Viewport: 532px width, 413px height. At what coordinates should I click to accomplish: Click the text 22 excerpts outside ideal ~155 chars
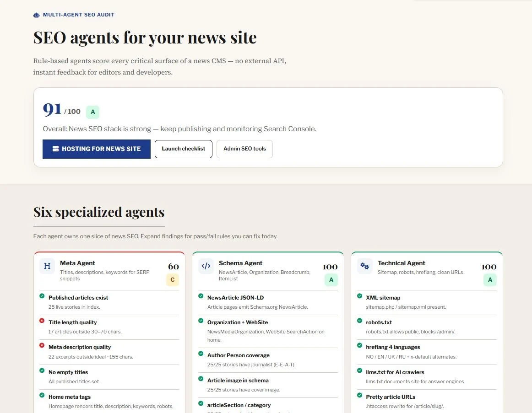tap(91, 357)
